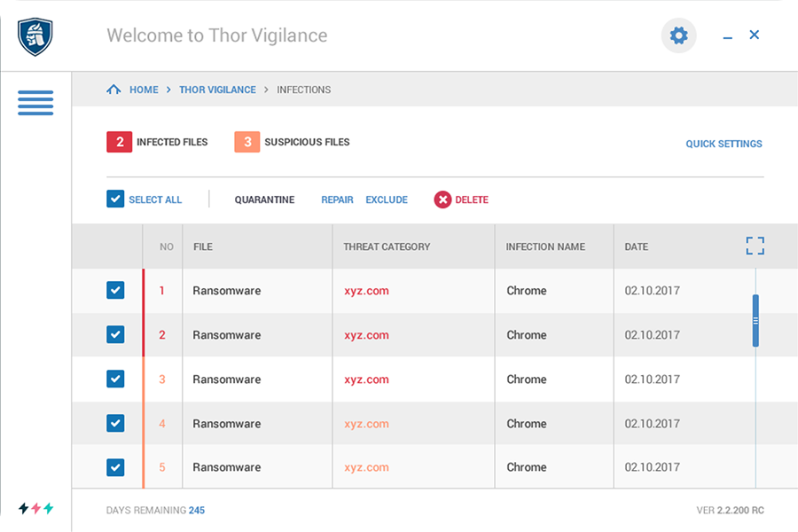
Task: Click red row number 1
Action: coord(162,291)
